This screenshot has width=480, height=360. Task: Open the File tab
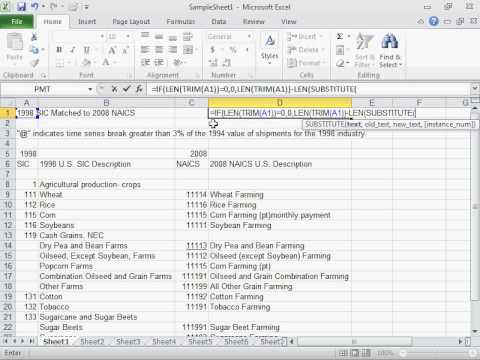pyautogui.click(x=17, y=22)
